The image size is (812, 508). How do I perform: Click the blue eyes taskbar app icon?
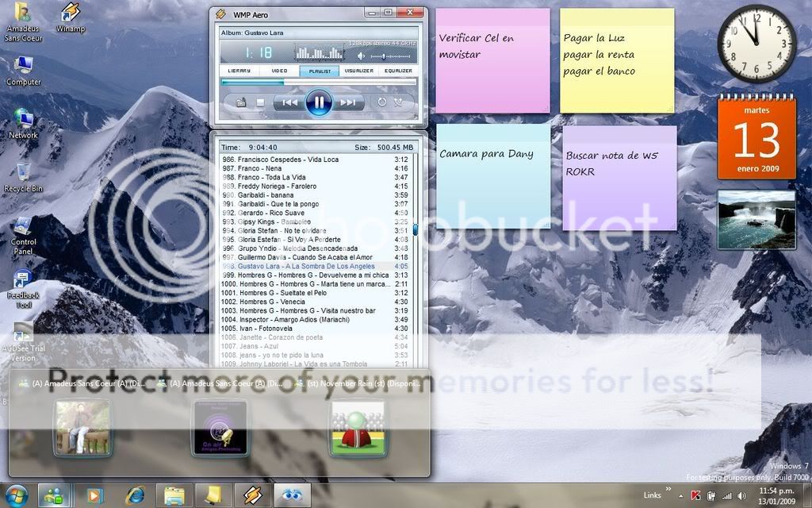[292, 496]
